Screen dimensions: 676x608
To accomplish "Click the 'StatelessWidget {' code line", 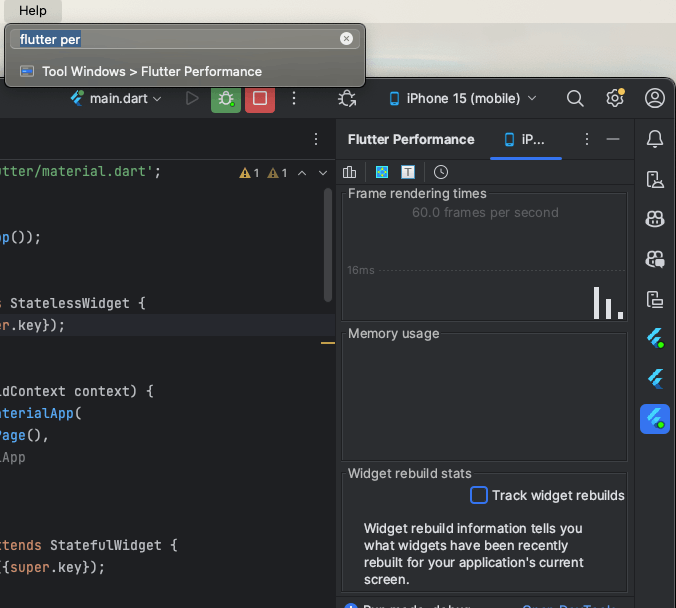I will point(78,303).
